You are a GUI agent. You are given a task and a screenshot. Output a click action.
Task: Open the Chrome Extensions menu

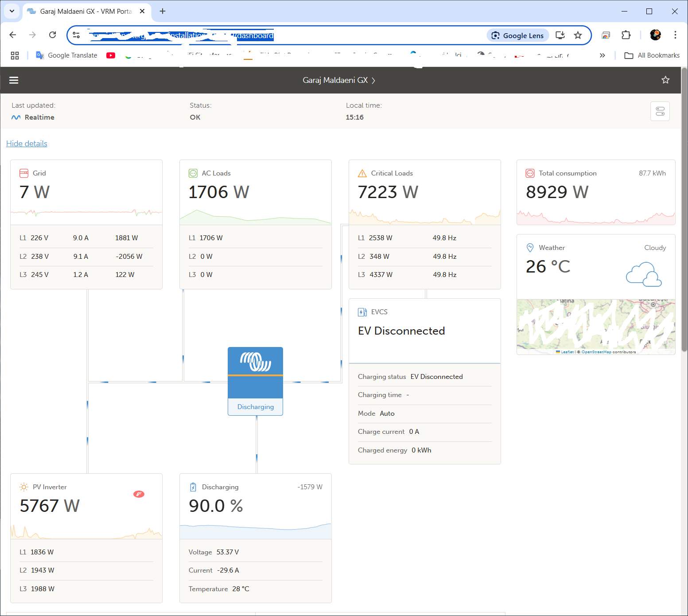626,35
